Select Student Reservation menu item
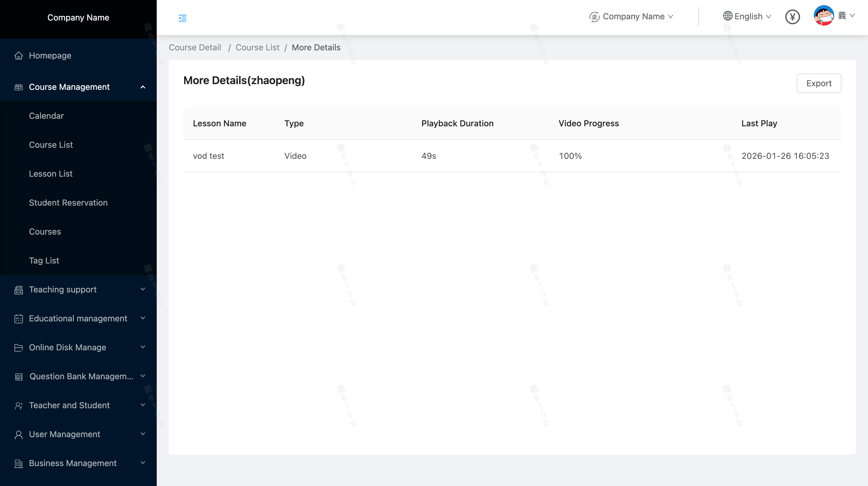The width and height of the screenshot is (868, 486). click(68, 203)
